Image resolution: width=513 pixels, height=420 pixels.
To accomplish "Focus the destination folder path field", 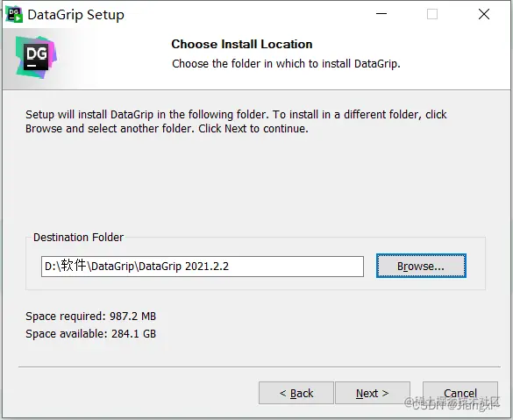I will pos(203,267).
